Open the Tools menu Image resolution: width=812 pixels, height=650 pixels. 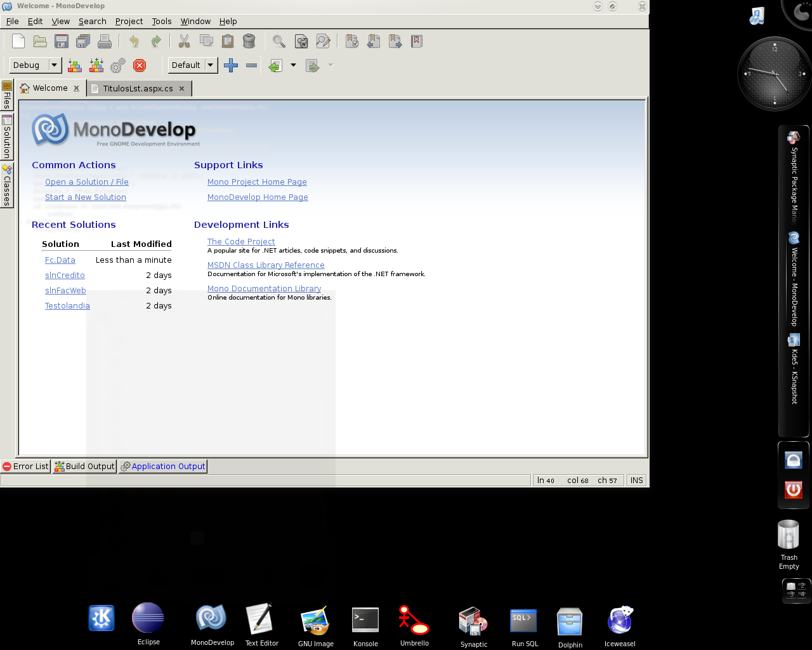click(162, 21)
